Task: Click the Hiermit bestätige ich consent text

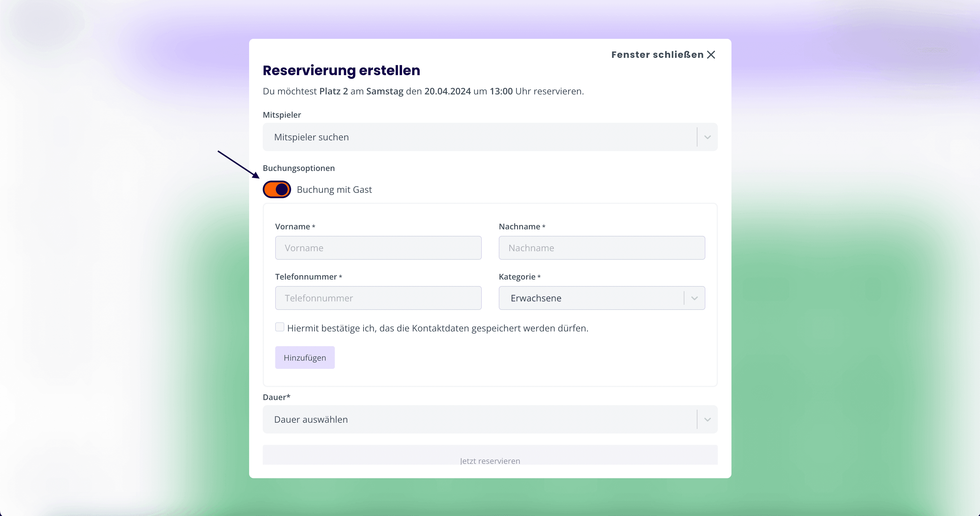Action: point(438,328)
